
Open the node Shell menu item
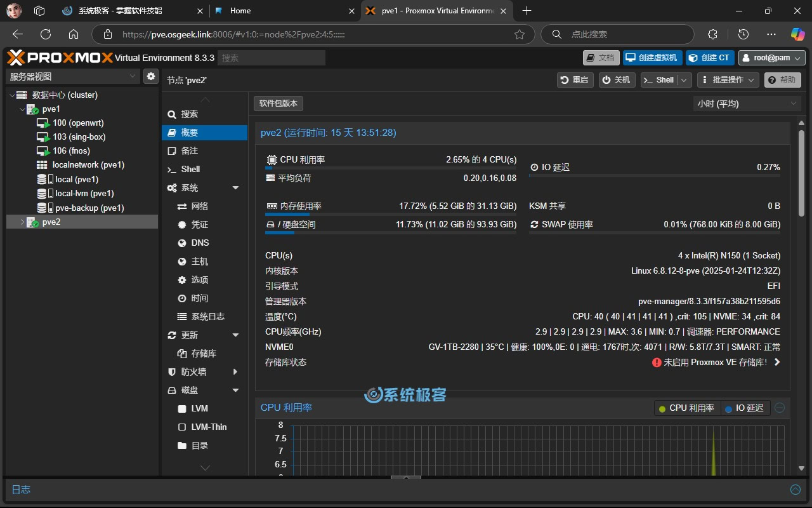click(x=204, y=170)
